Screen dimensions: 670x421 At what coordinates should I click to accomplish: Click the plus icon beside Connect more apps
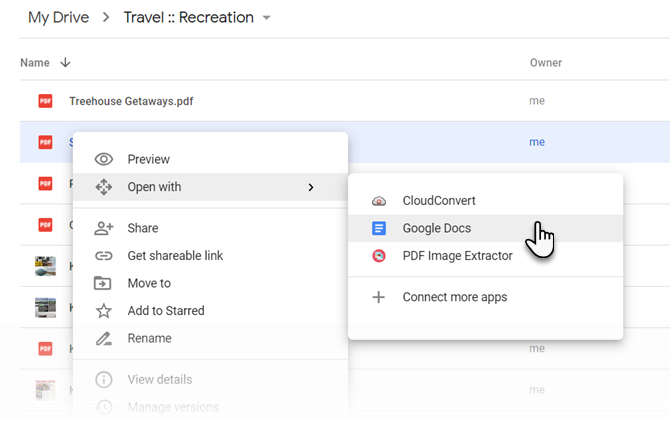coord(379,297)
